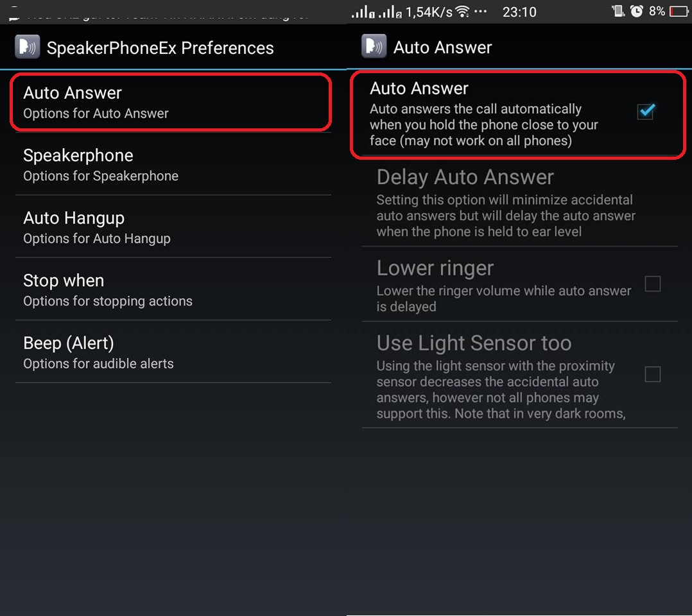The height and width of the screenshot is (616, 692).
Task: Open Auto Answer options in the preferences list
Action: coord(171,103)
